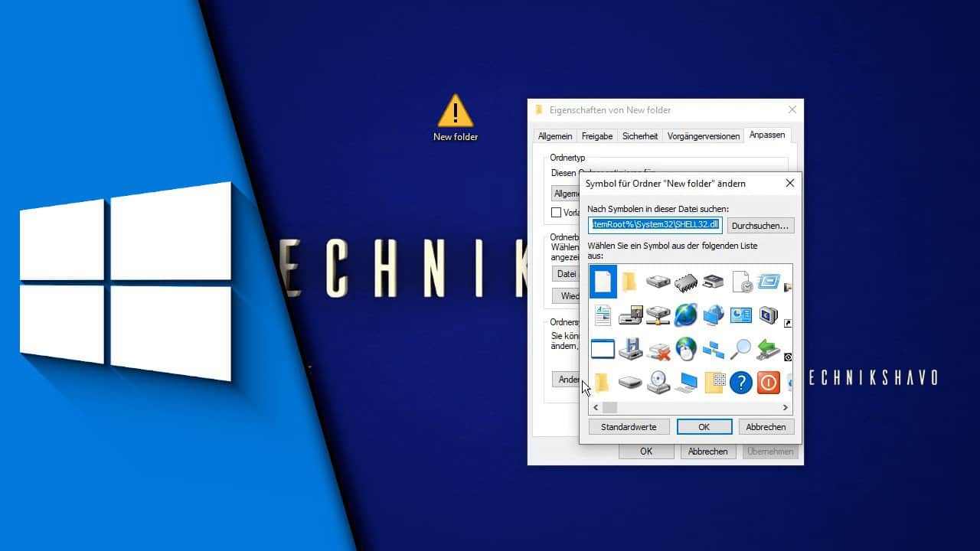Image resolution: width=980 pixels, height=551 pixels.
Task: Select the empty application window icon
Action: click(x=603, y=349)
